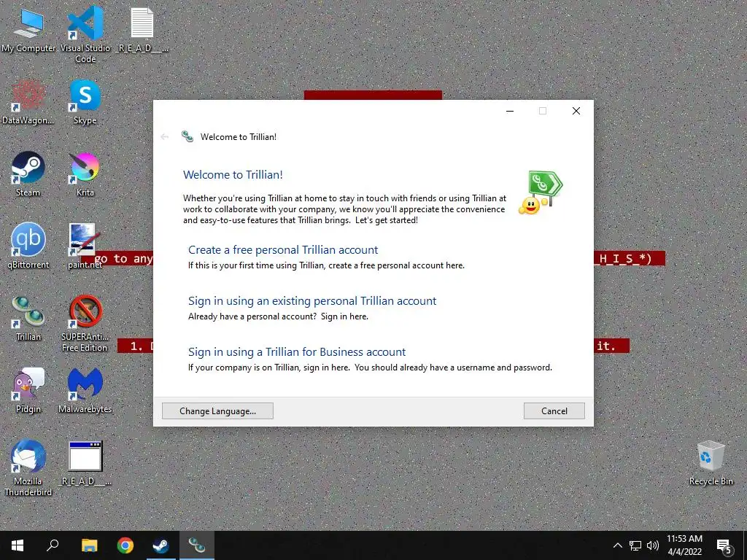Click Create a free personal Trillian account
Image resolution: width=747 pixels, height=560 pixels.
(283, 250)
